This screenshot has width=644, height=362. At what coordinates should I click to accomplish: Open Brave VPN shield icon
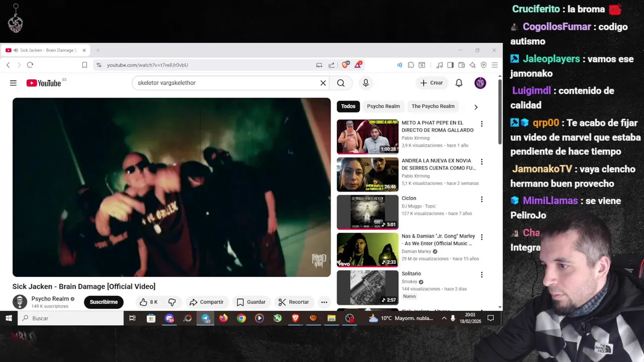coord(484,65)
